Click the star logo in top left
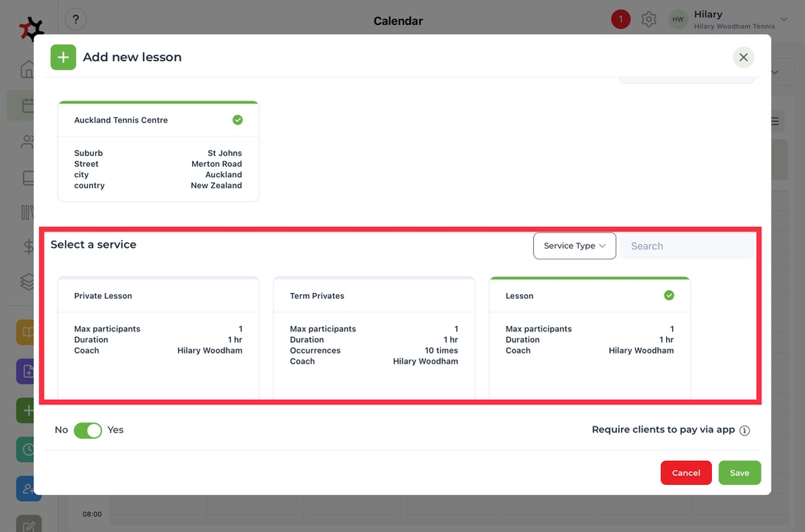The height and width of the screenshot is (532, 805). [x=31, y=29]
